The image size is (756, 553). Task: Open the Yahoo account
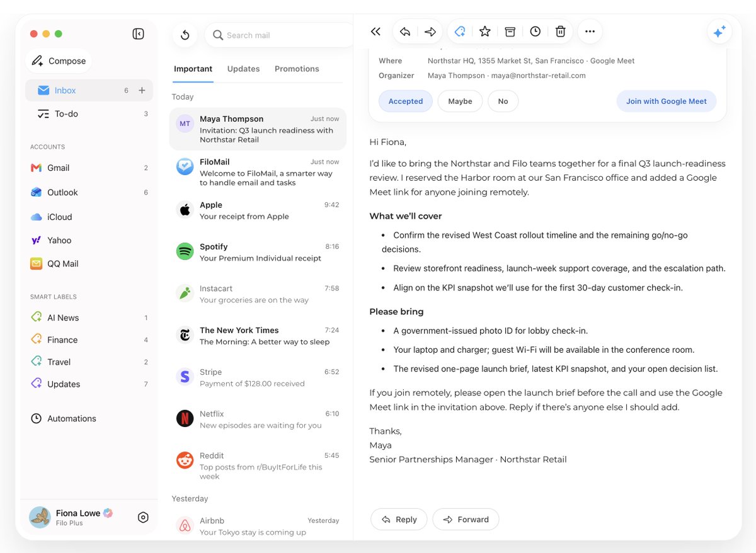coord(88,241)
